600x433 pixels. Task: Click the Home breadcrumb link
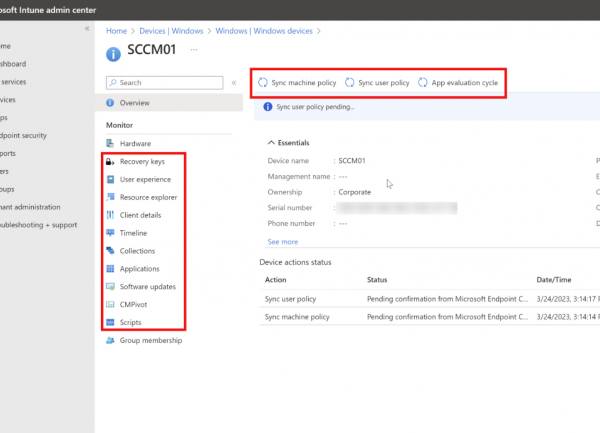click(x=117, y=31)
